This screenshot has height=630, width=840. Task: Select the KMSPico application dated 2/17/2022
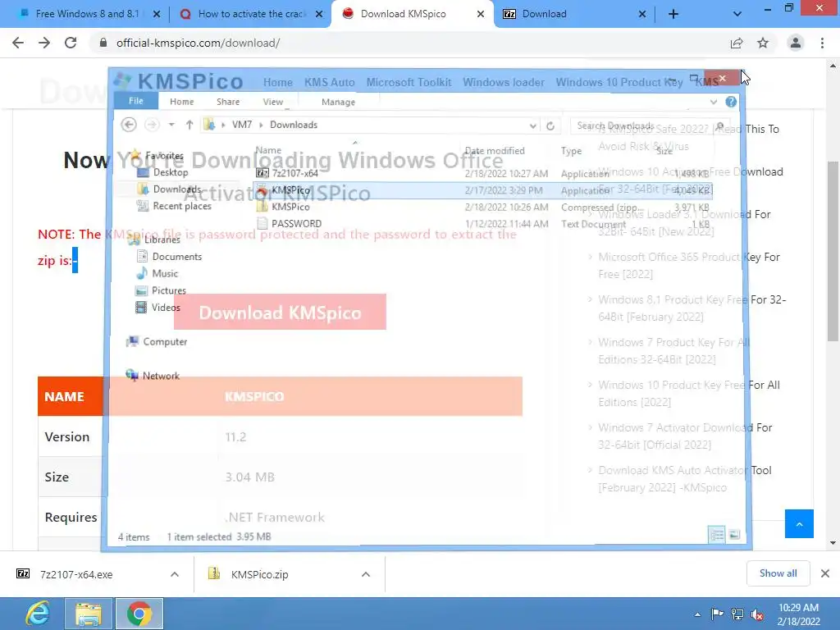click(482, 190)
